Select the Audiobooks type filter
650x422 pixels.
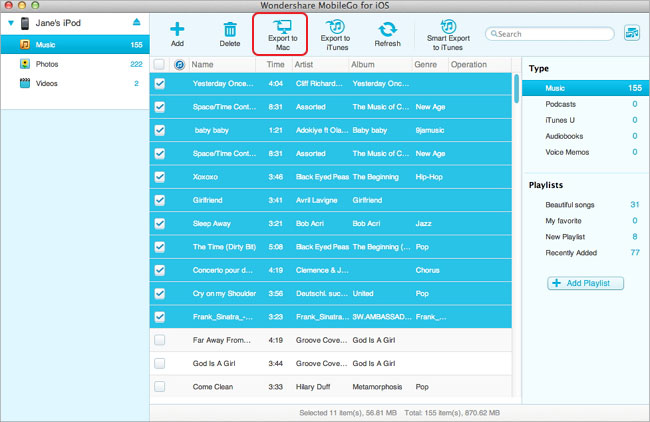pos(585,136)
